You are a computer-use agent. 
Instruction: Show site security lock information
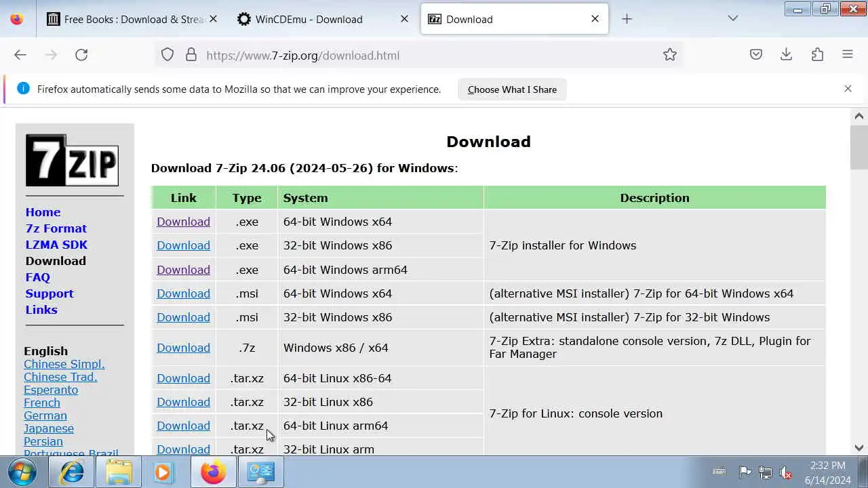pyautogui.click(x=191, y=55)
